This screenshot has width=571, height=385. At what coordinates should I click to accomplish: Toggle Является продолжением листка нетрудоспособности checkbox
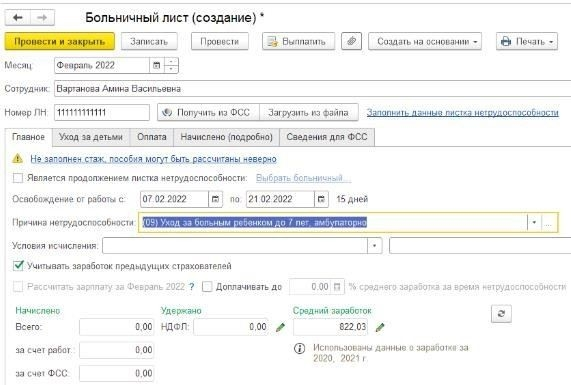[x=17, y=178]
